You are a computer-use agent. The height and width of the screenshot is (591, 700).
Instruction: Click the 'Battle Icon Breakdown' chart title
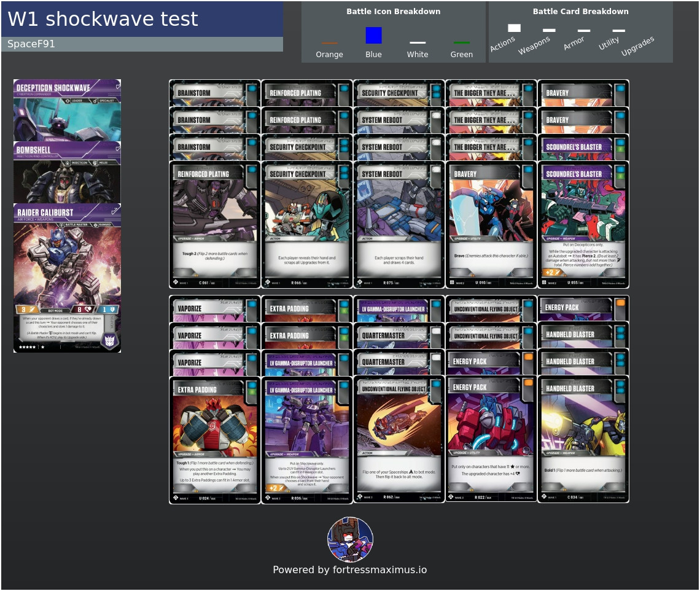[x=394, y=11]
